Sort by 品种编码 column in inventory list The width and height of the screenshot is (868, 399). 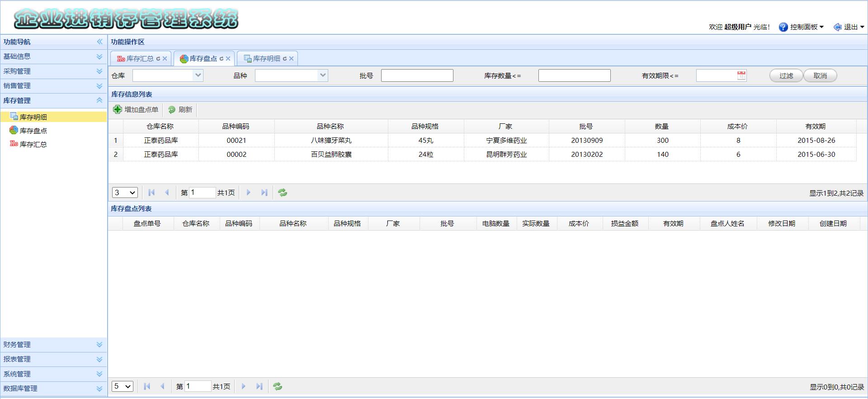coord(236,127)
